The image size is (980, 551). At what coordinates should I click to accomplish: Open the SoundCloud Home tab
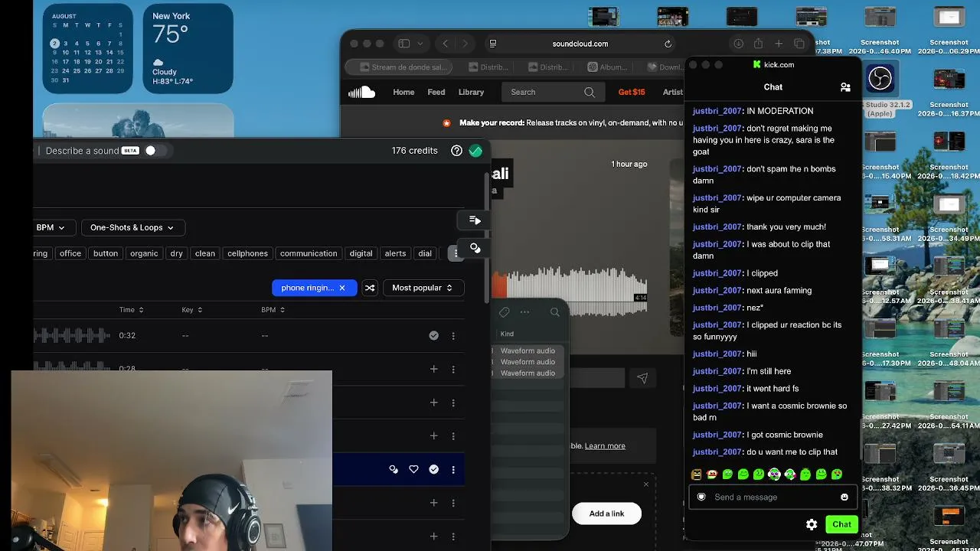tap(403, 92)
